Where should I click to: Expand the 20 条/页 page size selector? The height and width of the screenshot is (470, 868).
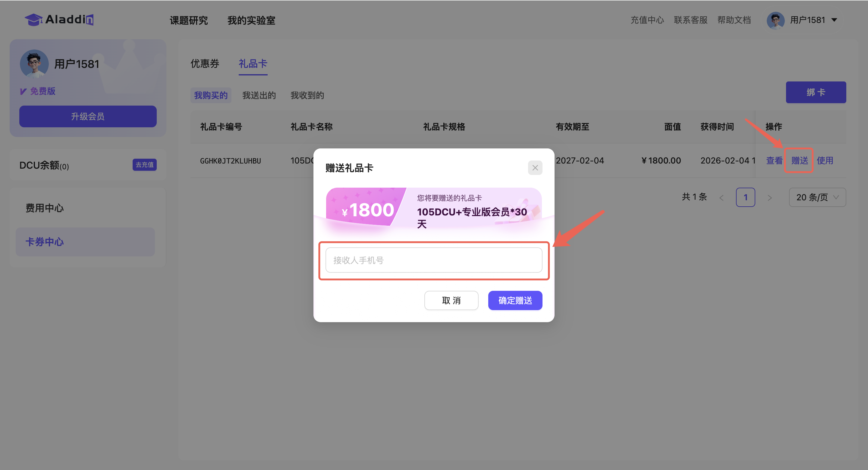pos(817,197)
